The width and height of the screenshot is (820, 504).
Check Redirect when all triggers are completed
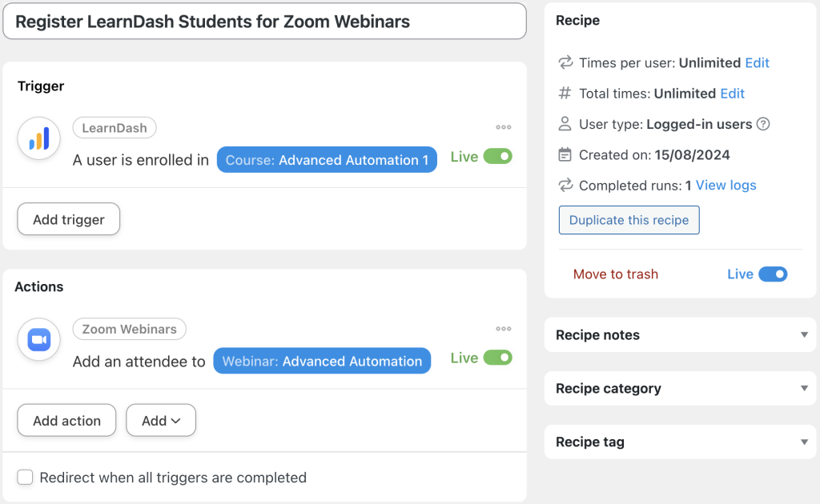click(x=26, y=478)
